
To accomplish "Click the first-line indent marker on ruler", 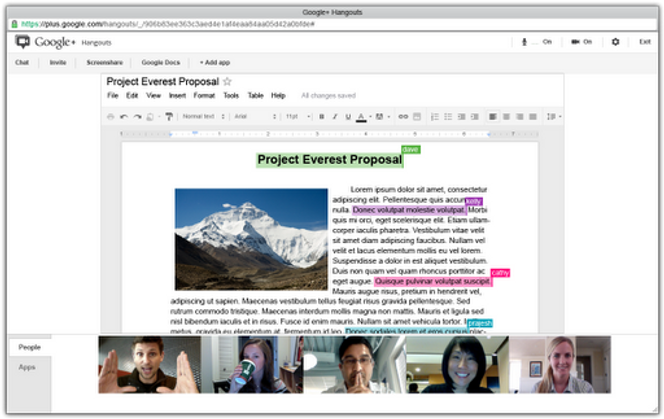I will pyautogui.click(x=195, y=133).
